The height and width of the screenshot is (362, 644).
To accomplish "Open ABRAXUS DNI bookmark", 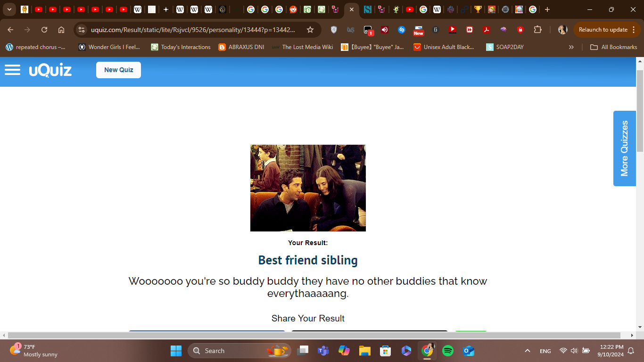I will (x=241, y=47).
